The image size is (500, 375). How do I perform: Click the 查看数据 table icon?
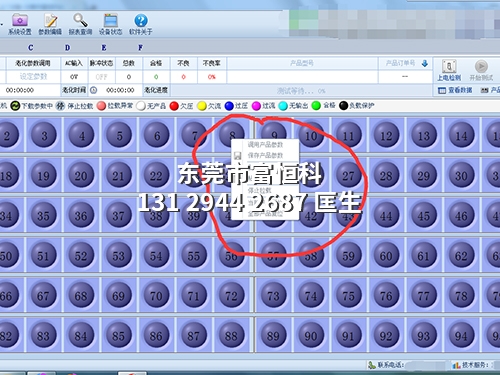pyautogui.click(x=442, y=90)
